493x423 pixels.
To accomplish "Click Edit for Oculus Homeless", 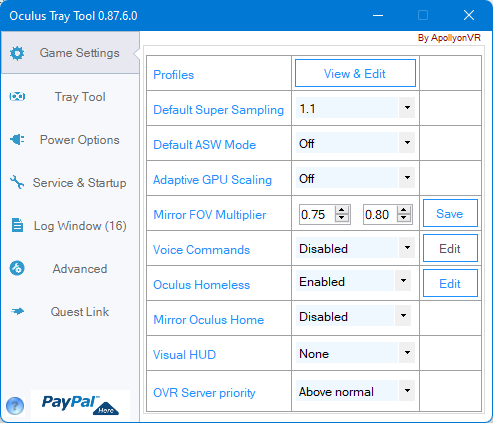I will tap(450, 283).
